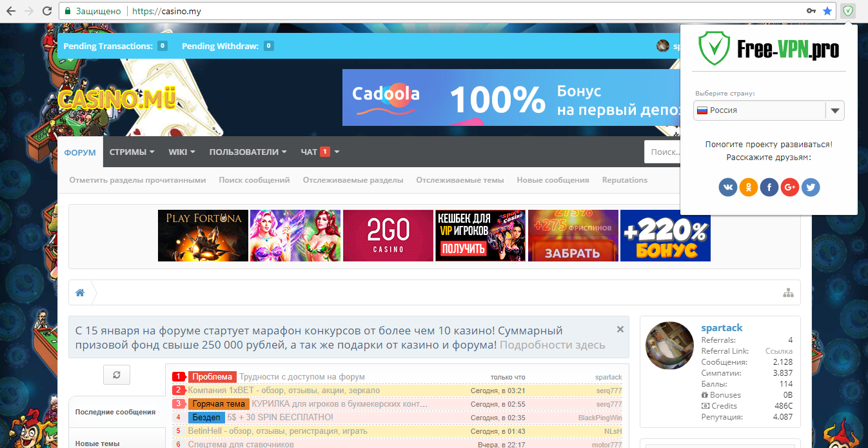The width and height of the screenshot is (868, 448).
Task: Share via Odnoklassniki icon
Action: 749,187
